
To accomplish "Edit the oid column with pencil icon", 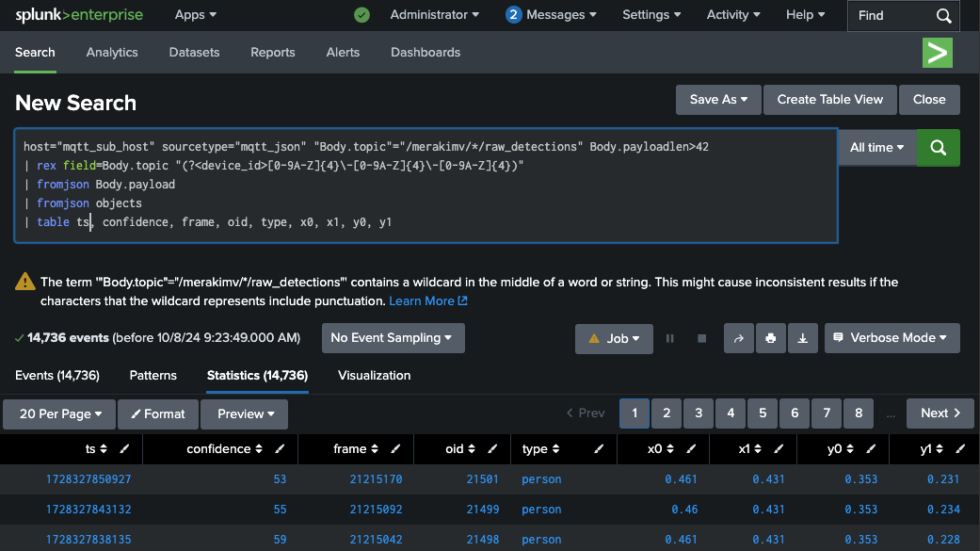I will pos(491,449).
